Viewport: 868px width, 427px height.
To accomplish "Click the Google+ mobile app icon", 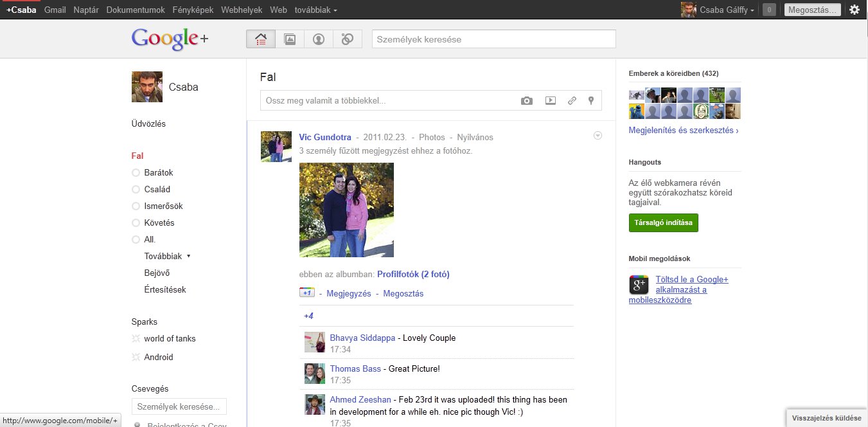I will coord(639,285).
